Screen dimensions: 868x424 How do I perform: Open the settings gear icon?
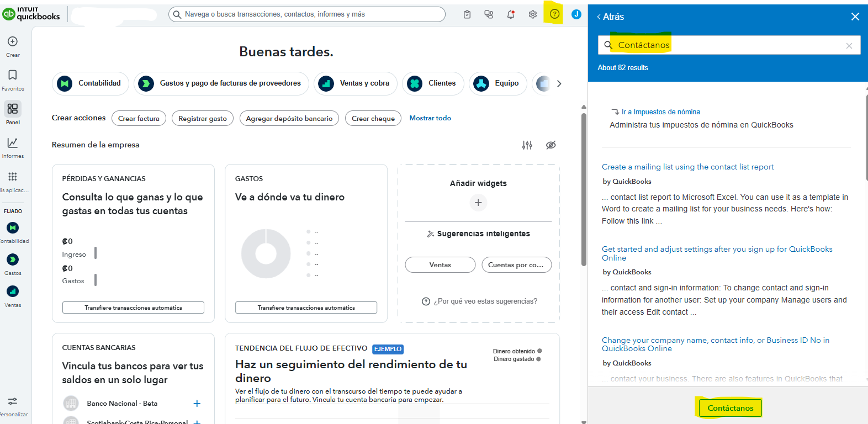(x=533, y=14)
